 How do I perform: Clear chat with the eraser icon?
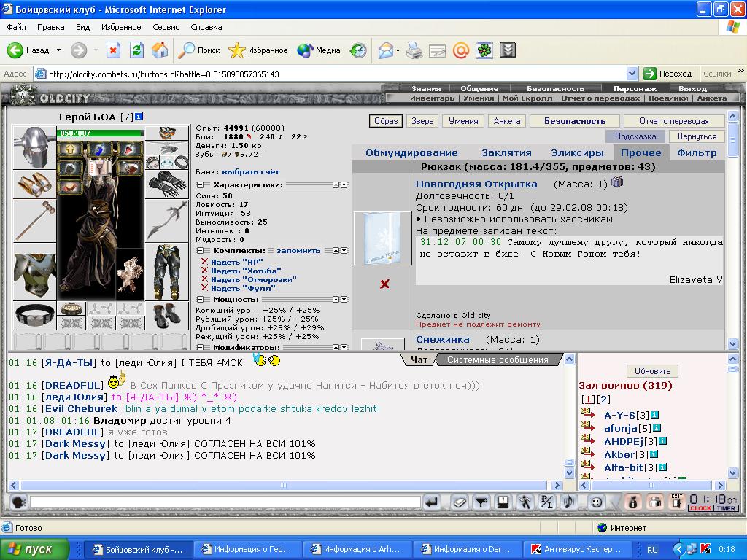coord(460,502)
